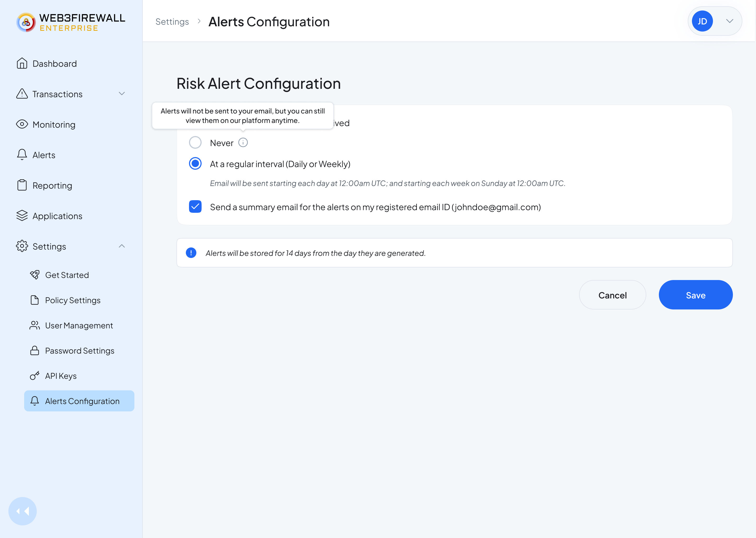Open Alerts from the sidebar
Screen dimensions: 756x538
[44, 155]
